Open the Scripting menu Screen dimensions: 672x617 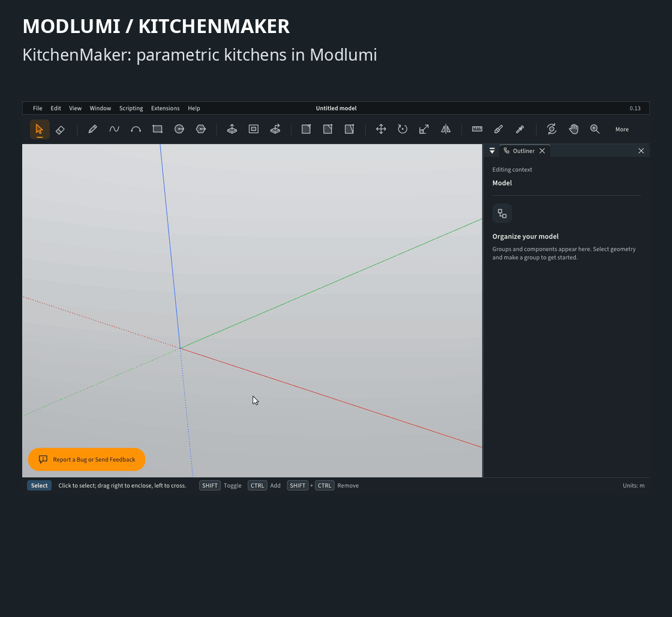tap(131, 109)
